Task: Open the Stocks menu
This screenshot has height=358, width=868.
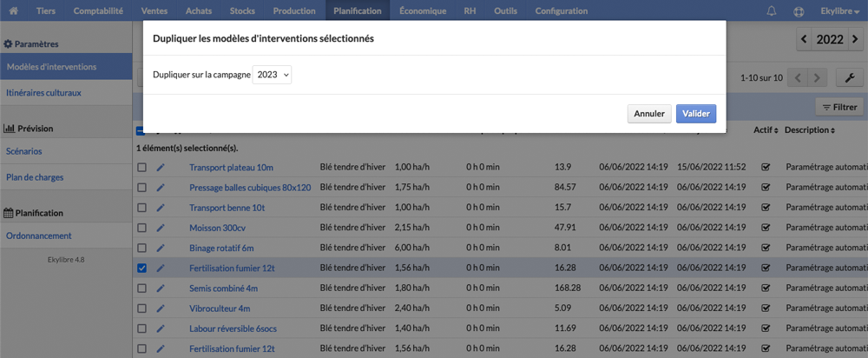Action: coord(244,10)
